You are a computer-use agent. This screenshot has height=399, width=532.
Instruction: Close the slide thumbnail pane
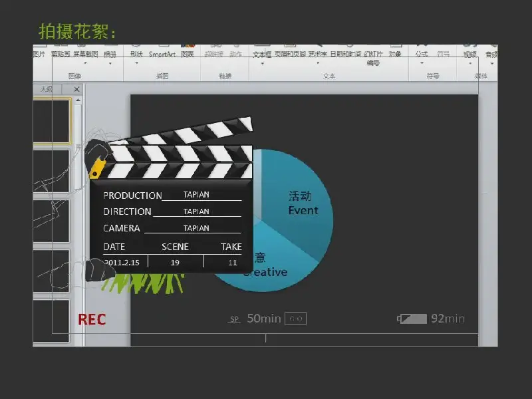tap(76, 89)
